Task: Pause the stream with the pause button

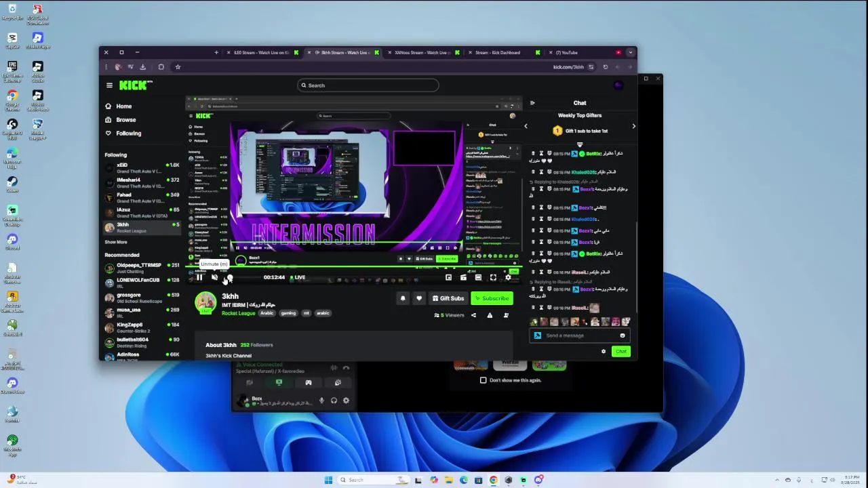Action: [199, 277]
